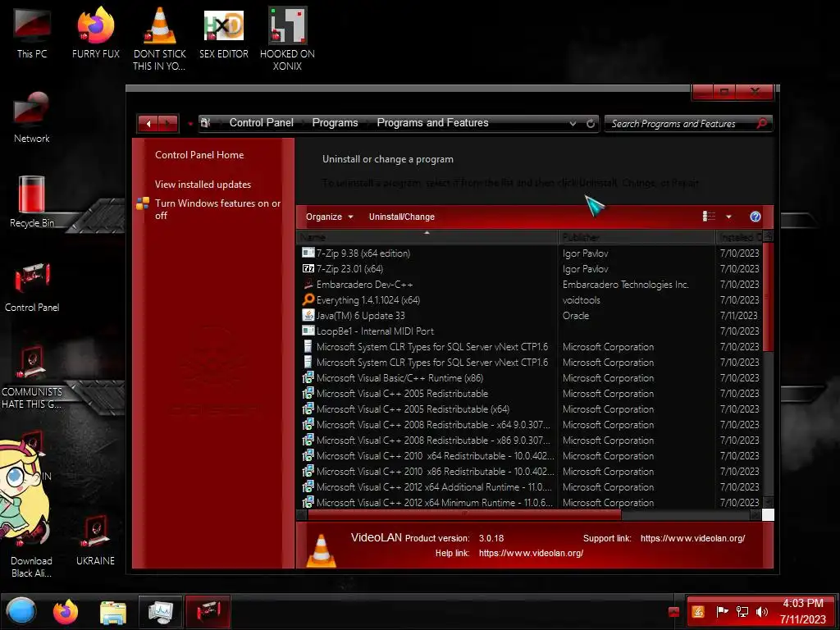Open the Java tray icon
The height and width of the screenshot is (630, 840).
[698, 612]
